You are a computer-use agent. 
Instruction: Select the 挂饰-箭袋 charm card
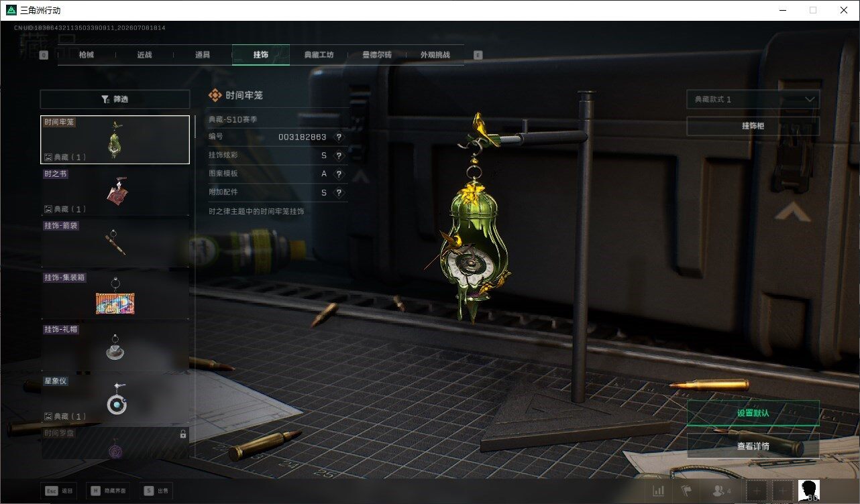[115, 243]
